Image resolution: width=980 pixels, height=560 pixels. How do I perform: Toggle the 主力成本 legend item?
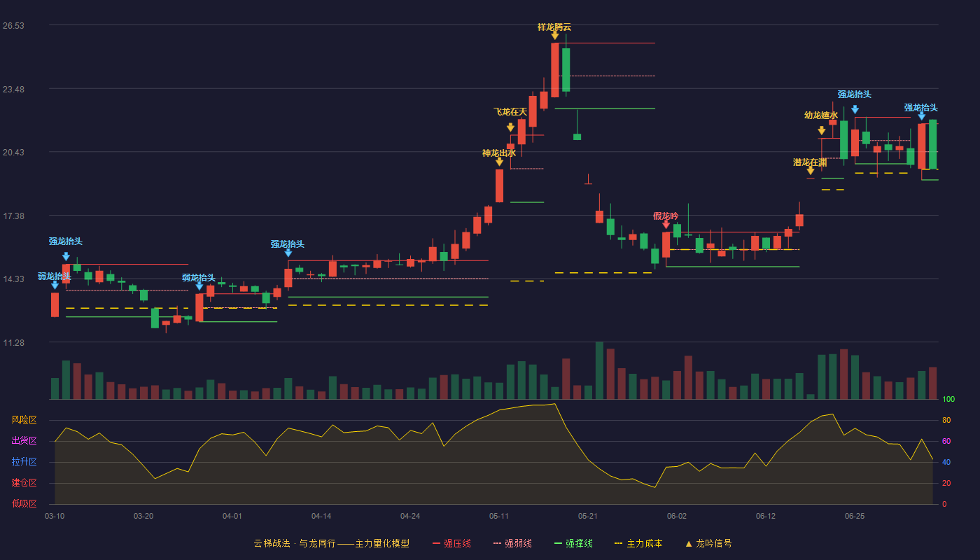click(x=638, y=543)
